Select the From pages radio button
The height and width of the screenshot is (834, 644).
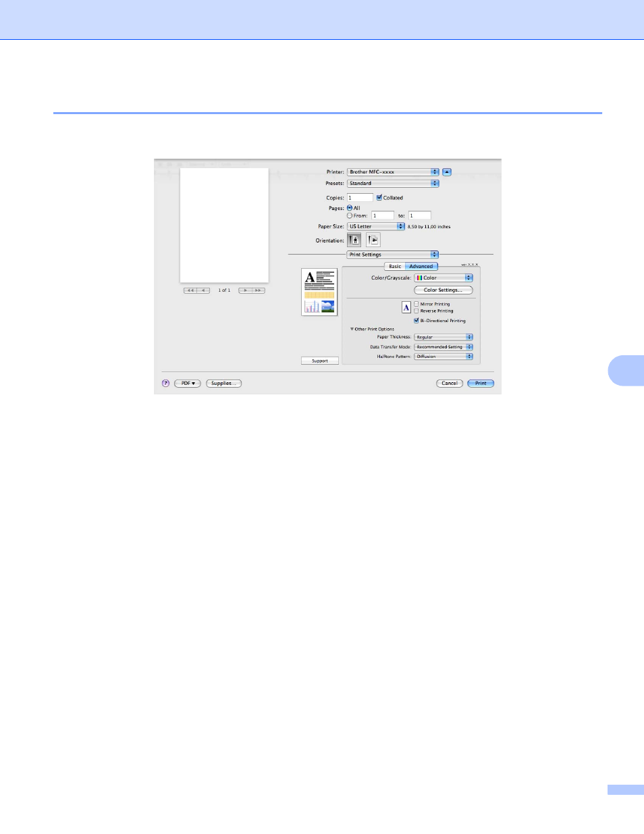pos(350,215)
